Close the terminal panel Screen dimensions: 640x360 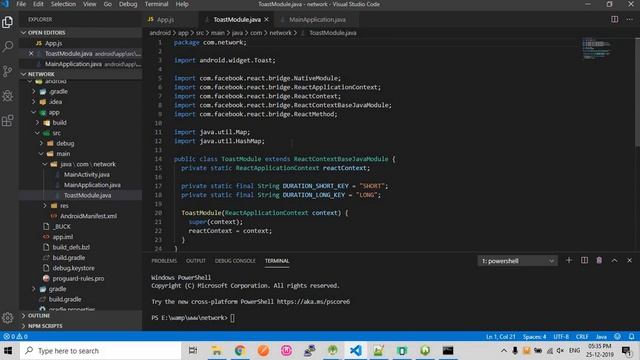[x=629, y=260]
